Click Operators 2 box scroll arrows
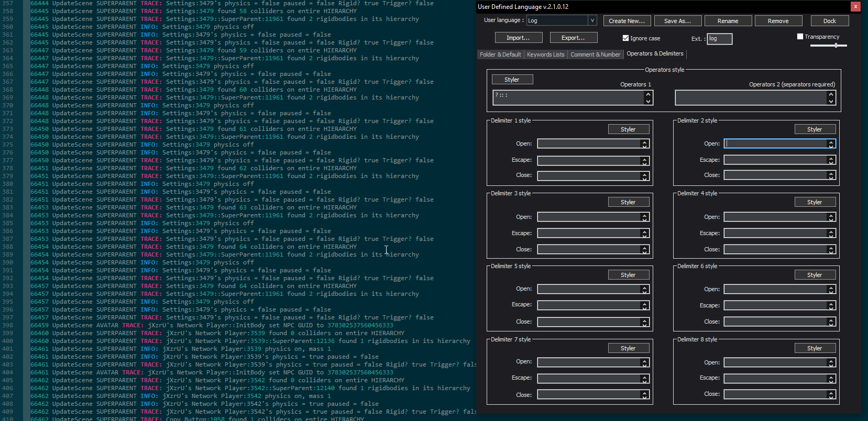 click(831, 97)
